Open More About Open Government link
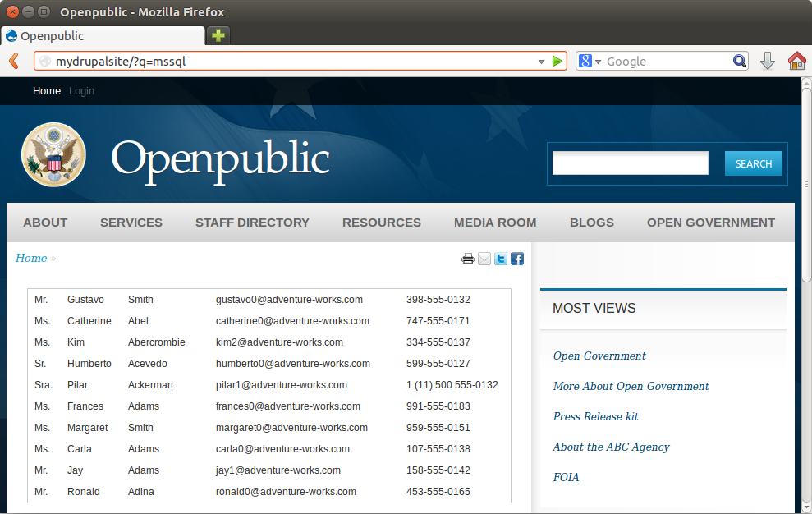The image size is (812, 514). [x=631, y=386]
